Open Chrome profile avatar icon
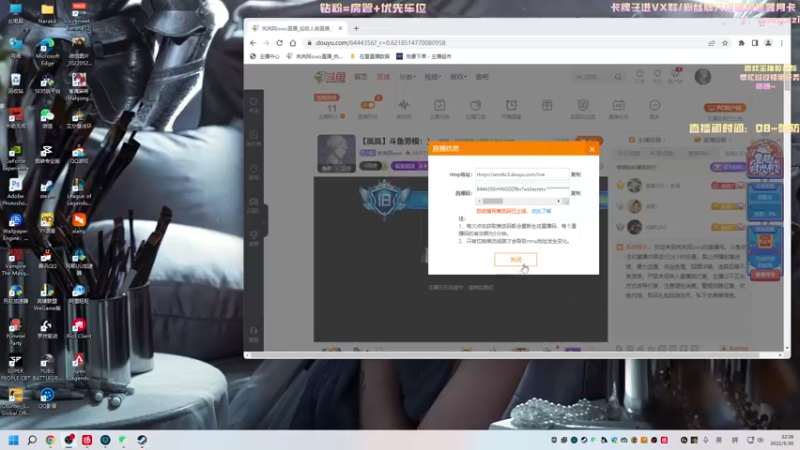 click(x=768, y=43)
